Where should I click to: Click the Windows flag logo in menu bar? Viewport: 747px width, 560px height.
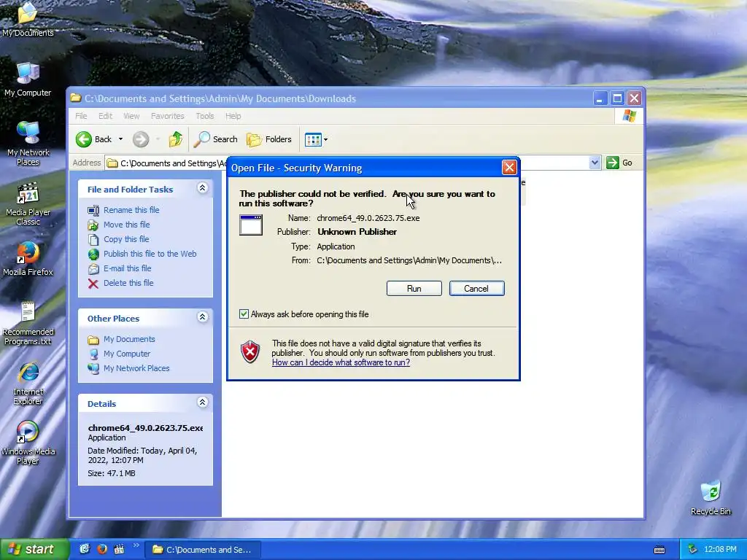point(629,116)
